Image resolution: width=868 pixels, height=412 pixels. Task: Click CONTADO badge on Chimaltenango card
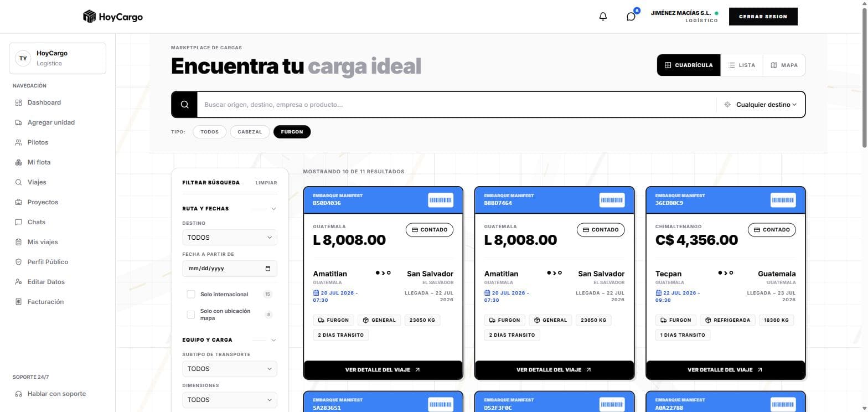772,230
